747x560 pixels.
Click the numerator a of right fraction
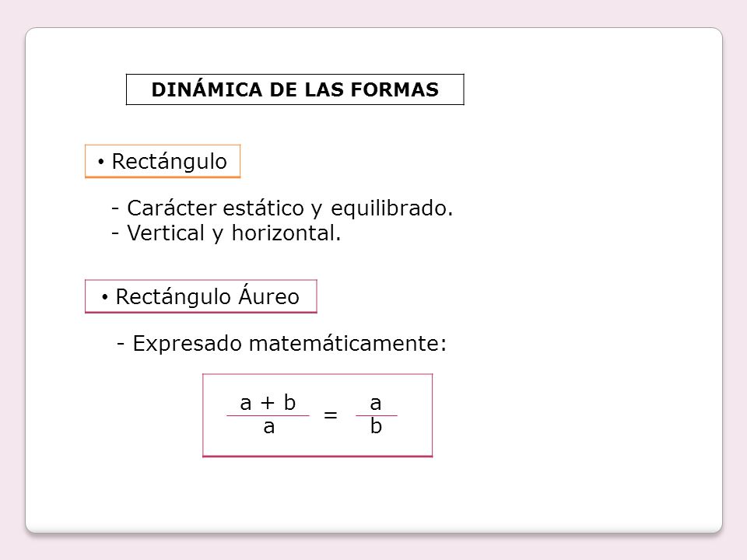coord(376,404)
